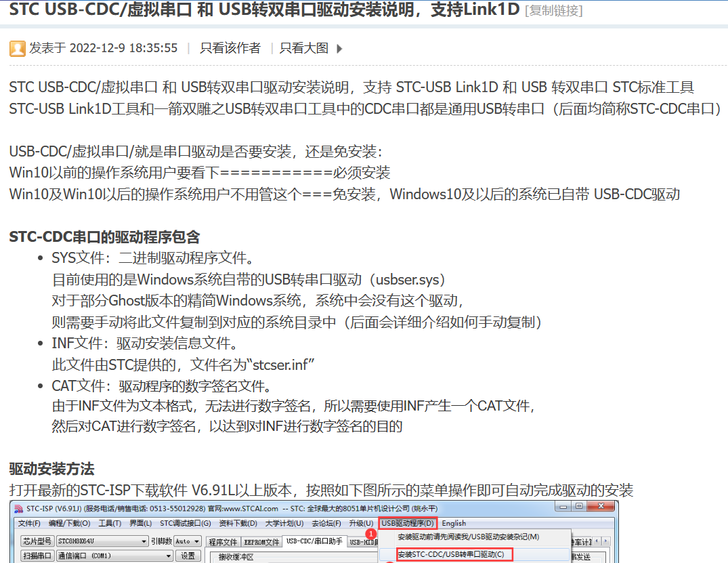The height and width of the screenshot is (563, 728).
Task: Click the post date text 发表于 2022-12-9 18:35:55
Action: [x=103, y=48]
